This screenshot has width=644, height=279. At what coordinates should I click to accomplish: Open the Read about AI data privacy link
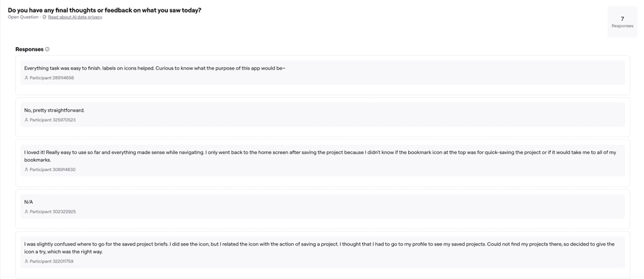(x=75, y=17)
